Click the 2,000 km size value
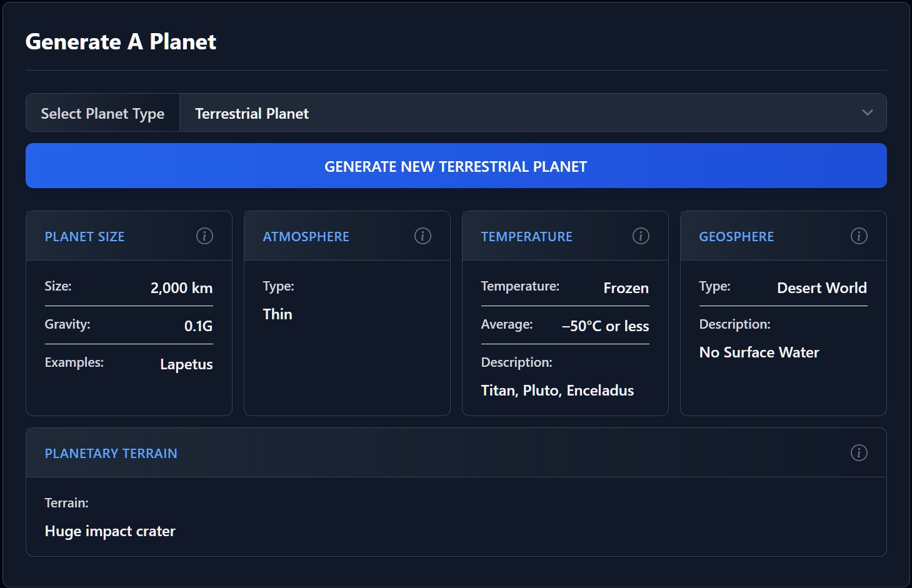 click(181, 288)
